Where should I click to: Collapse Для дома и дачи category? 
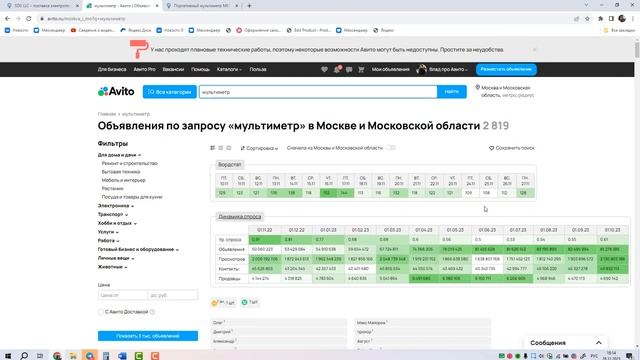click(x=119, y=155)
